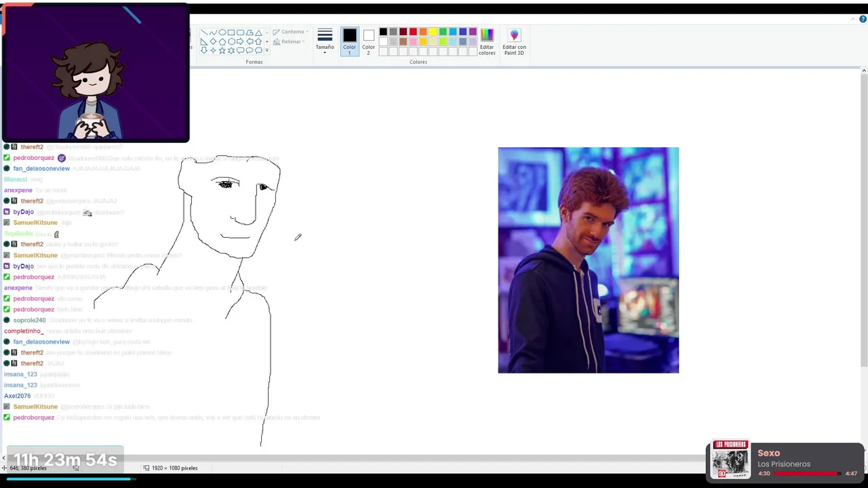
Task: Pick the brown color swatch
Action: point(403,41)
